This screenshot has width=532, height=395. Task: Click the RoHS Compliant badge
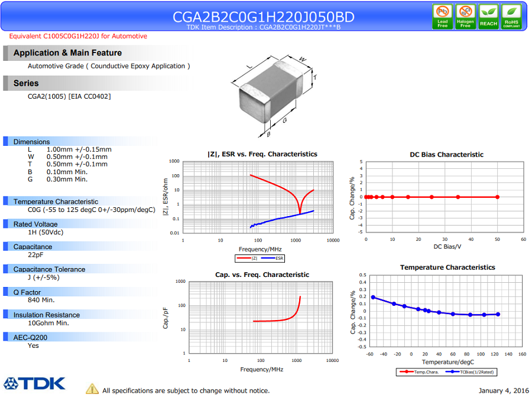click(x=511, y=17)
